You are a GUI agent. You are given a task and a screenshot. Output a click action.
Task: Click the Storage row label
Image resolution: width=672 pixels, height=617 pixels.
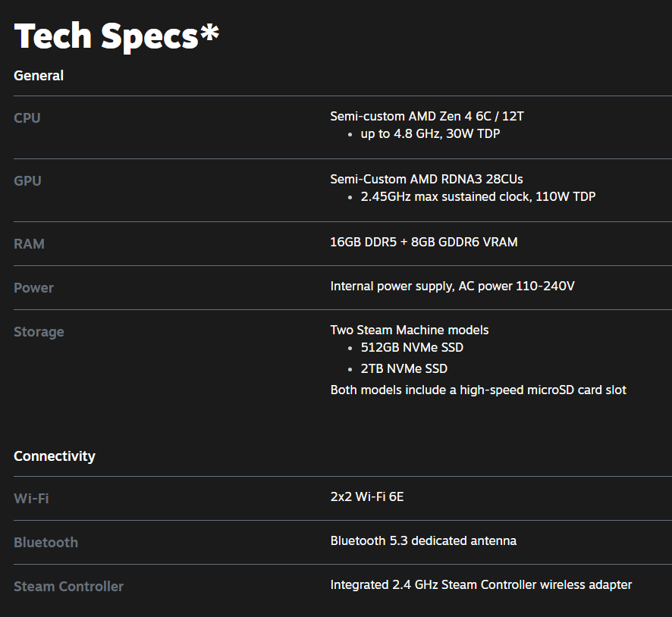(39, 332)
